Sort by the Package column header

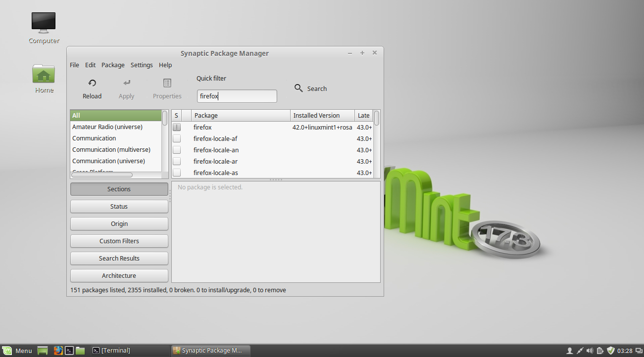tap(241, 115)
